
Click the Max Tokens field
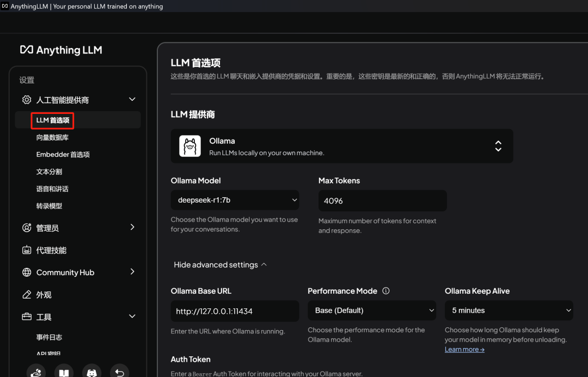pyautogui.click(x=383, y=200)
